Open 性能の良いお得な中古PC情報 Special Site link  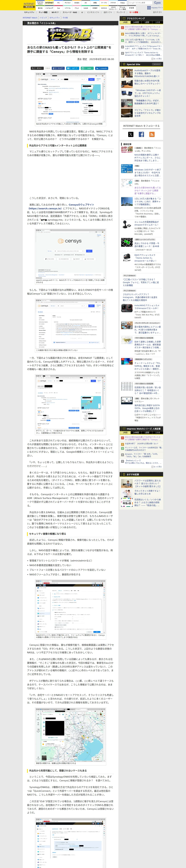(x=147, y=82)
